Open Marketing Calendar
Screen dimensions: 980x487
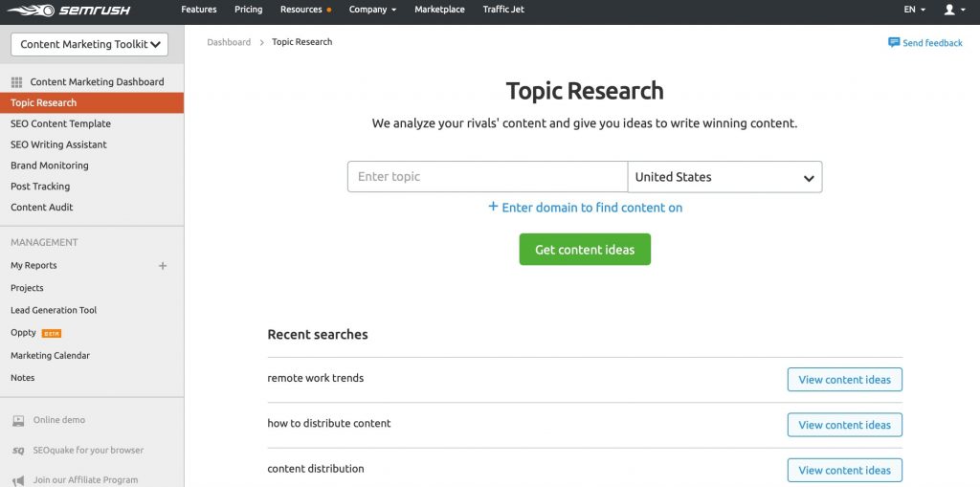coord(50,355)
